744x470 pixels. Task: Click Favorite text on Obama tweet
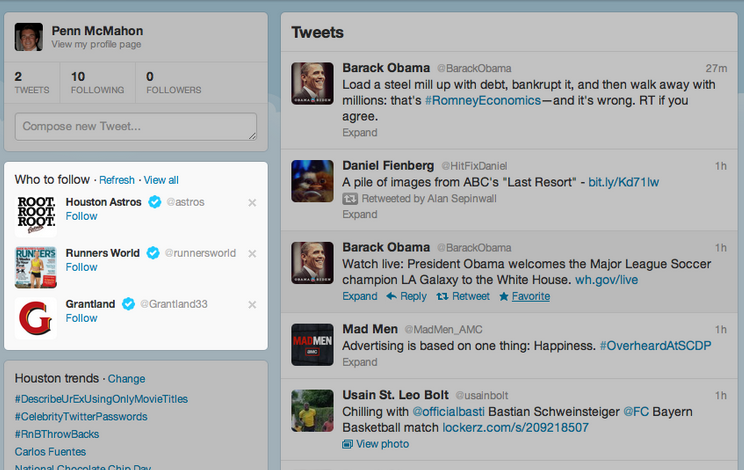pyautogui.click(x=531, y=296)
